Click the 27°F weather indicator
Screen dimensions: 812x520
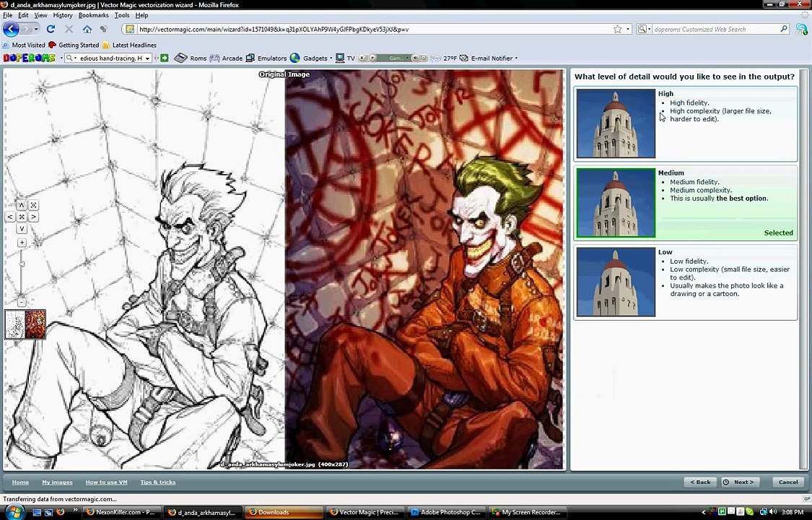(444, 58)
